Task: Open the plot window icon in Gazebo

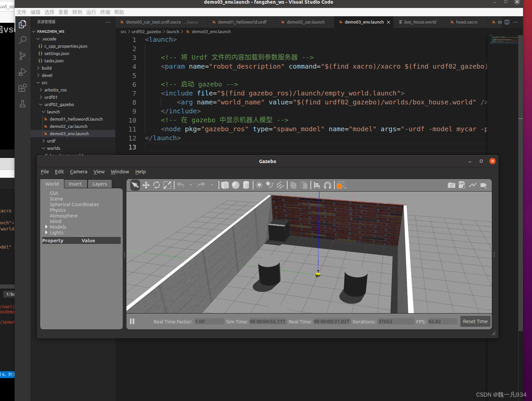Action: point(473,185)
